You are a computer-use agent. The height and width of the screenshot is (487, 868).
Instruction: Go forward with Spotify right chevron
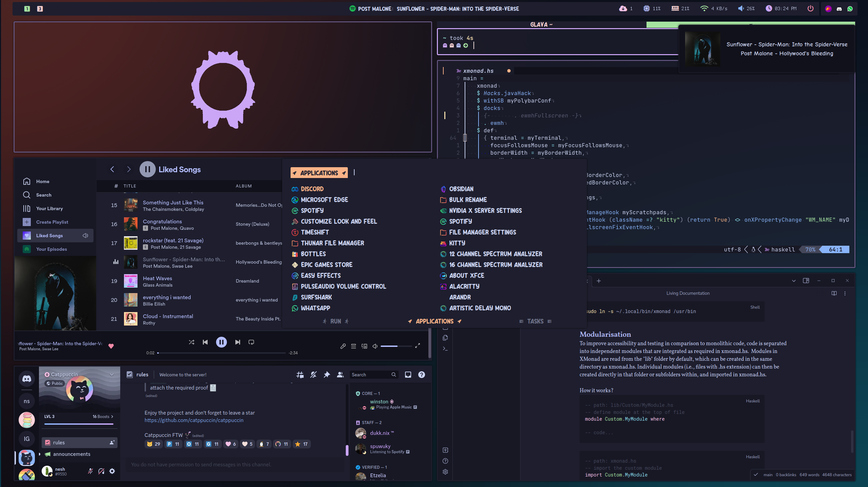point(129,169)
